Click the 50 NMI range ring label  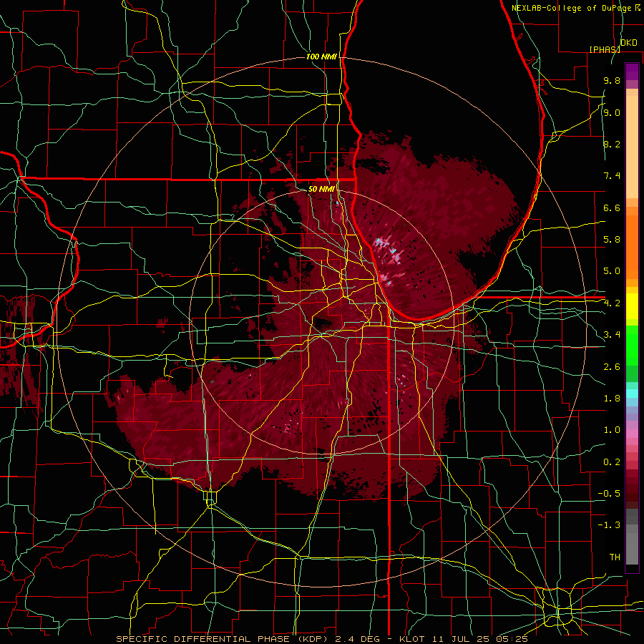click(321, 189)
